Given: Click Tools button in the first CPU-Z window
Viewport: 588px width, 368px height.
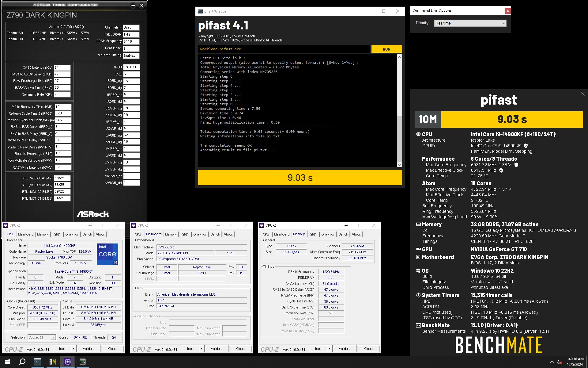Looking at the screenshot, I should pyautogui.click(x=62, y=349).
